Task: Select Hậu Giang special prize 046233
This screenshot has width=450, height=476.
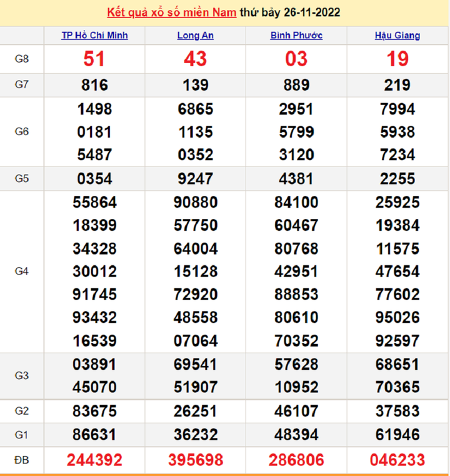Action: point(397,460)
